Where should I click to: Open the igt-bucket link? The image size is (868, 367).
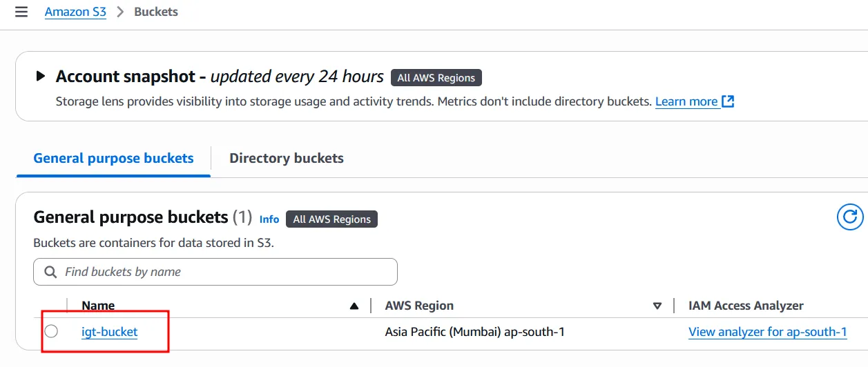pos(110,332)
